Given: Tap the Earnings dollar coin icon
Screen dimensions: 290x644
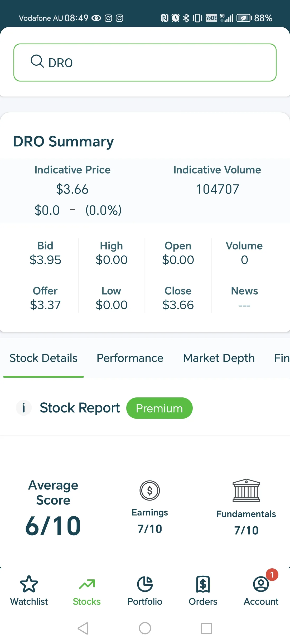Looking at the screenshot, I should [150, 491].
